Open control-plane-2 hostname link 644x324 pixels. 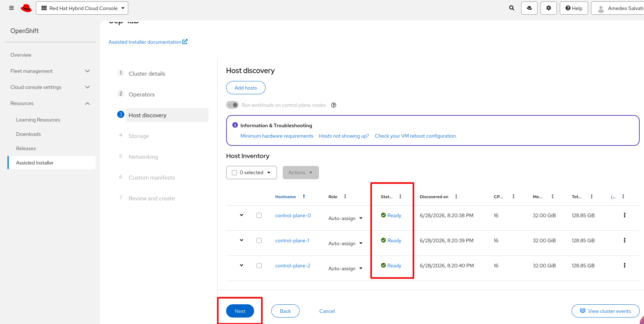pos(293,266)
